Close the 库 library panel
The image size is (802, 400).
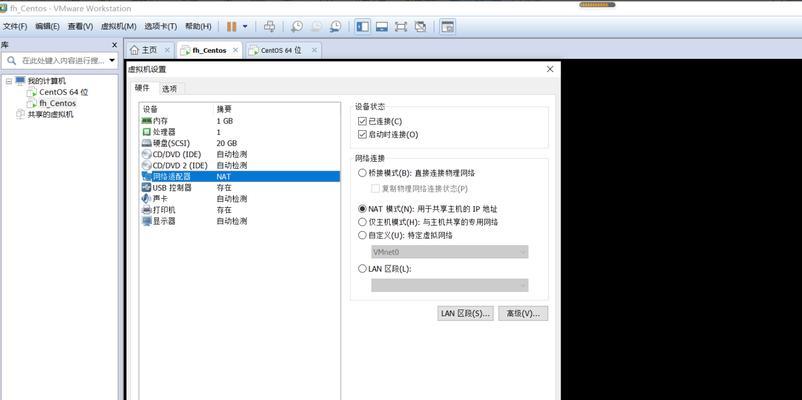pyautogui.click(x=115, y=45)
